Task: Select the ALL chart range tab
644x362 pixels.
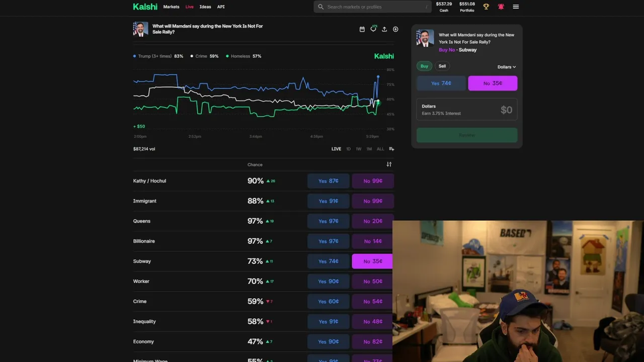Action: tap(380, 149)
